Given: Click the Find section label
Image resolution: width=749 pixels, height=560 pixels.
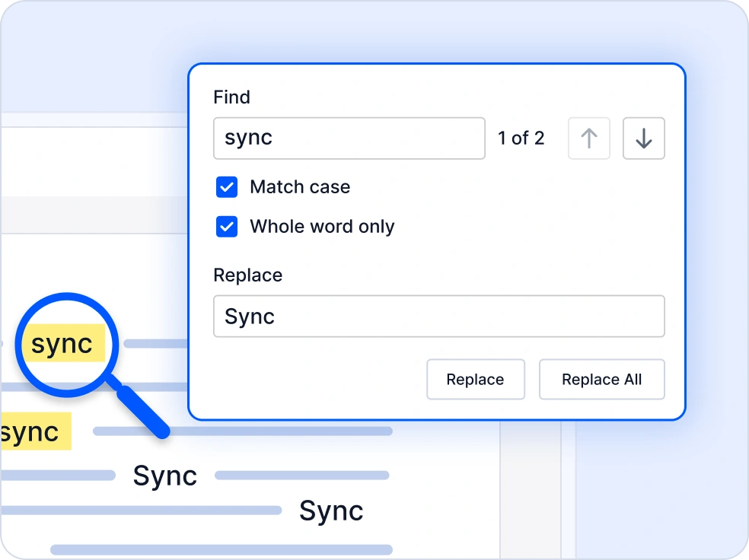Looking at the screenshot, I should click(x=231, y=97).
